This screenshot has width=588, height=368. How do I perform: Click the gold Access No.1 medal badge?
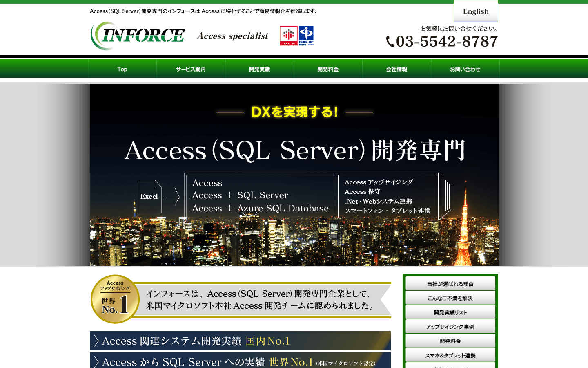(116, 299)
